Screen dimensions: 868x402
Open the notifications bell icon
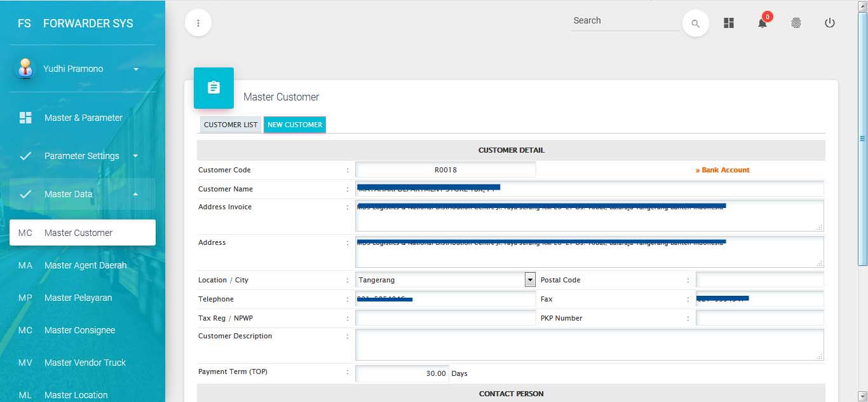[x=762, y=23]
